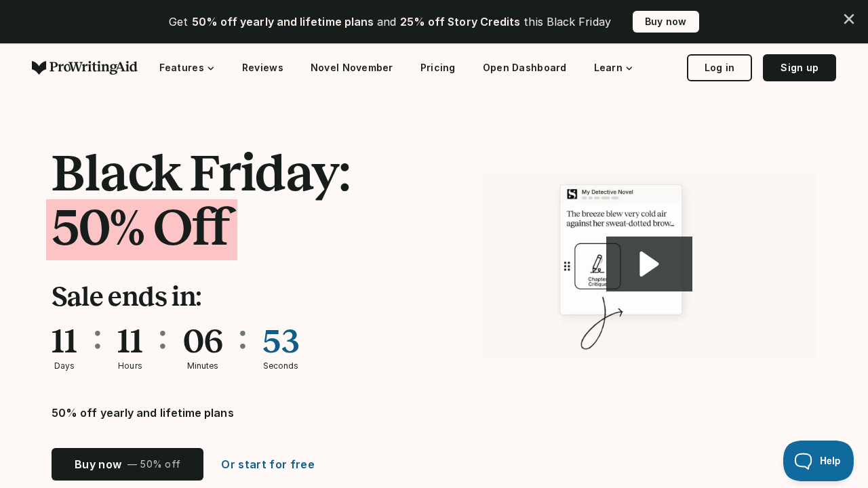Close the Black Friday banner
The height and width of the screenshot is (488, 868).
848,19
